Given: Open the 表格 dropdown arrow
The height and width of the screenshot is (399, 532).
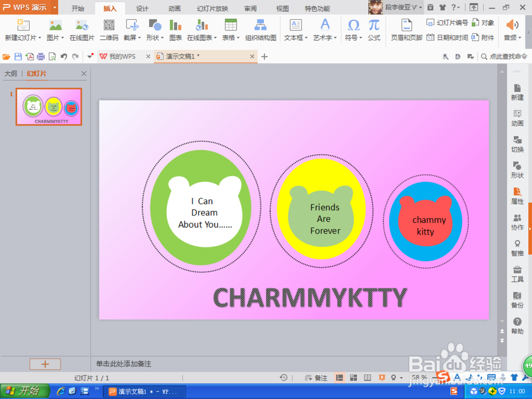Looking at the screenshot, I should 238,38.
